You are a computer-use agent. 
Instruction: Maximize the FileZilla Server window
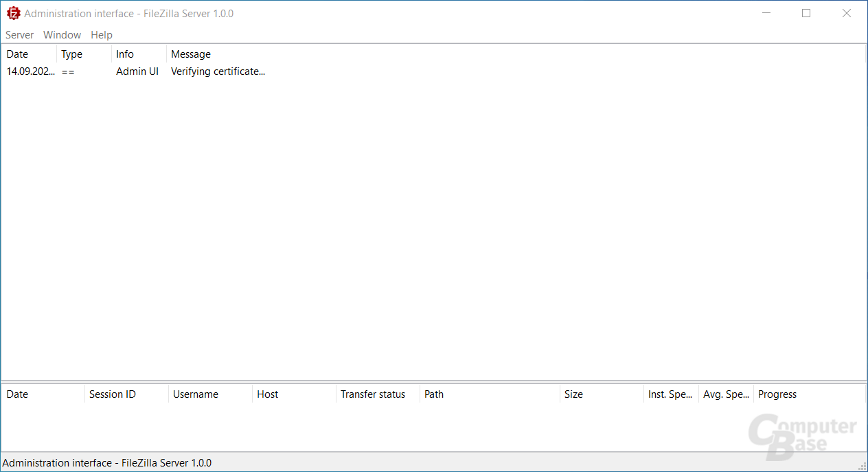806,13
